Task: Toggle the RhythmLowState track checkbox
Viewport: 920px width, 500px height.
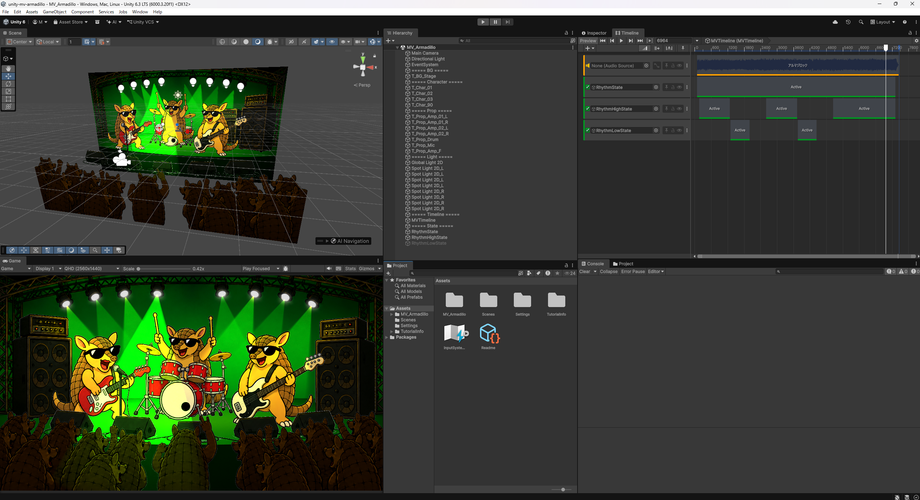Action: click(x=587, y=130)
